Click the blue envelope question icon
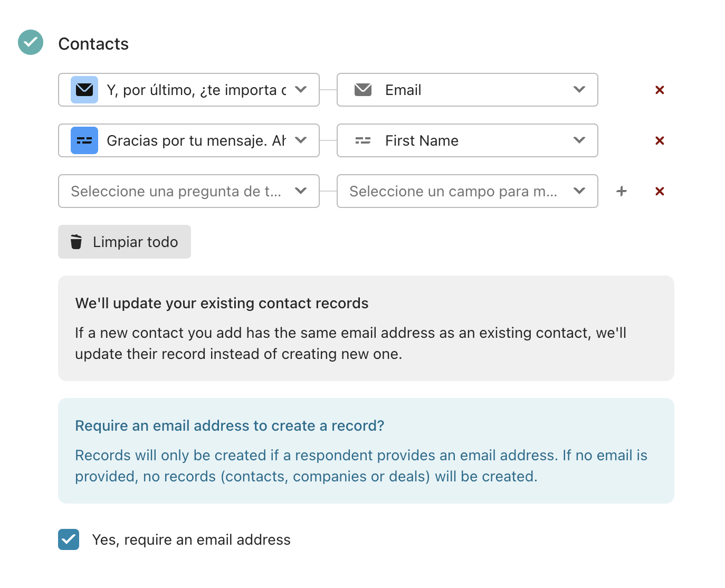 pos(84,90)
